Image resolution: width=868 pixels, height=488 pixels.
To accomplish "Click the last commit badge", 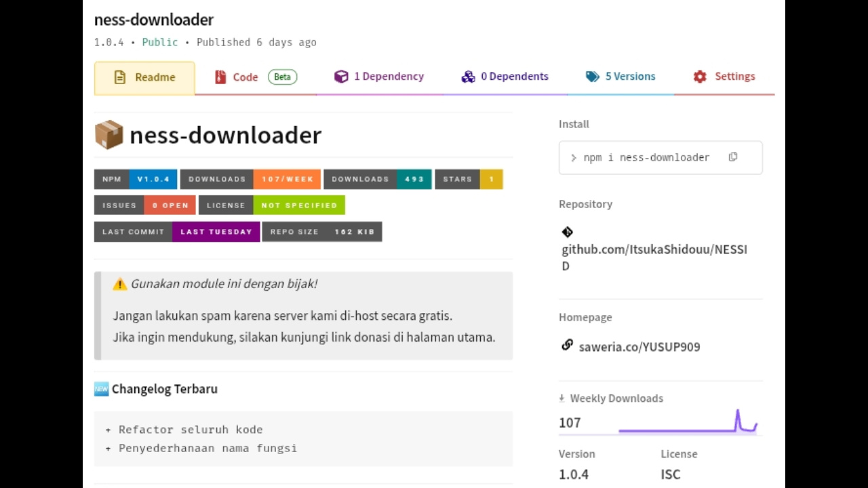I will coord(177,232).
